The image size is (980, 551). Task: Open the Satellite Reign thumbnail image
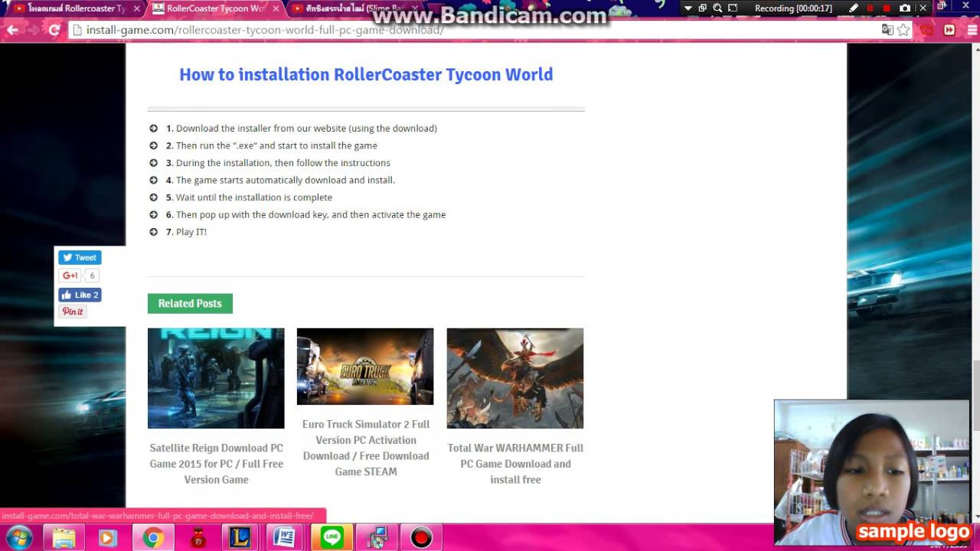click(216, 378)
